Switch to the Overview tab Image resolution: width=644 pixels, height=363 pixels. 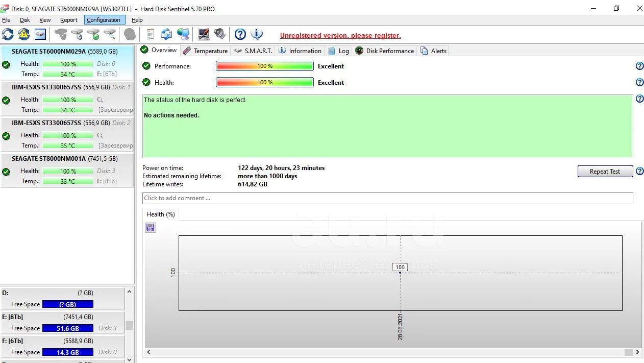tap(159, 50)
